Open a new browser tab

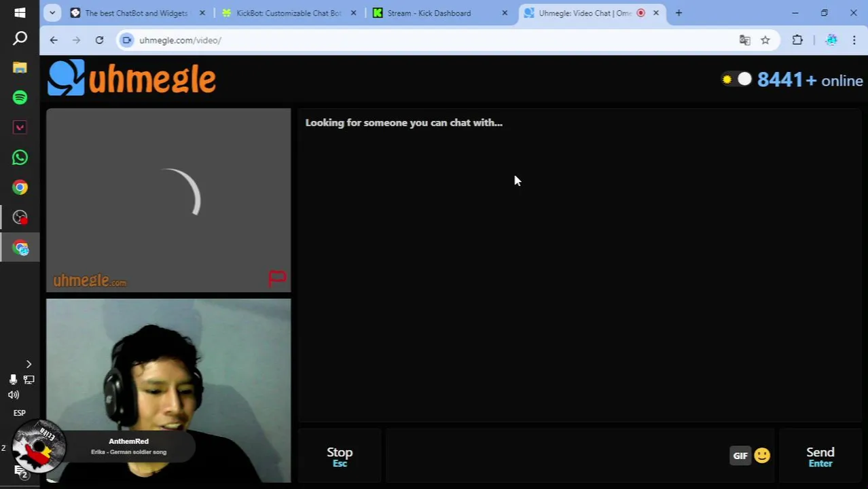679,13
